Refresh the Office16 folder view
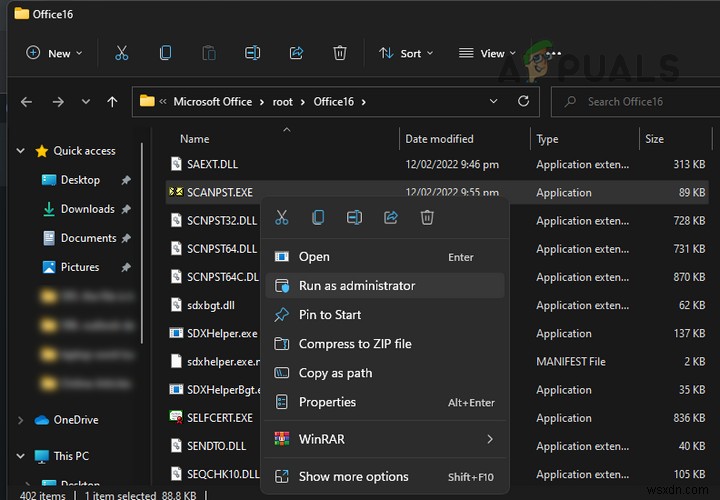 tap(523, 101)
